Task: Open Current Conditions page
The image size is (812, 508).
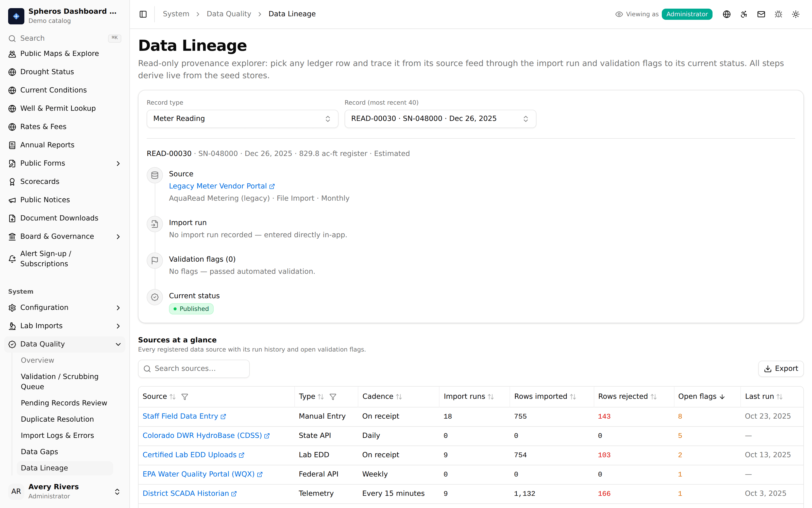Action: [x=65, y=90]
